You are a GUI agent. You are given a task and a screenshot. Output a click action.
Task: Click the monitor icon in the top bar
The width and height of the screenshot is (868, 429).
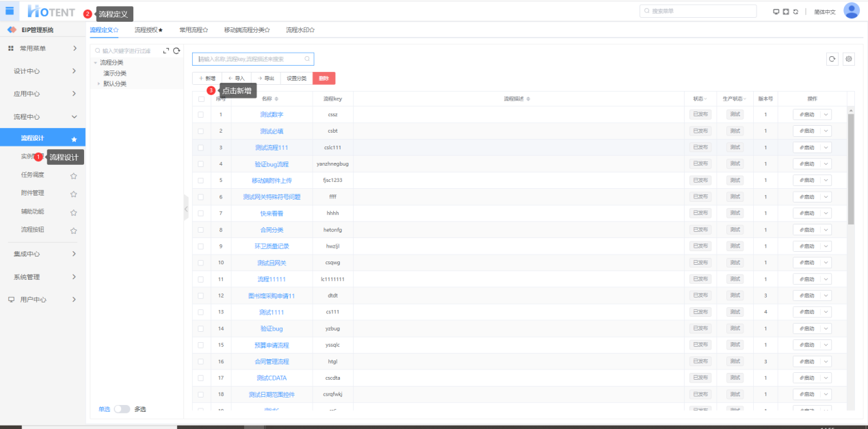pos(776,12)
